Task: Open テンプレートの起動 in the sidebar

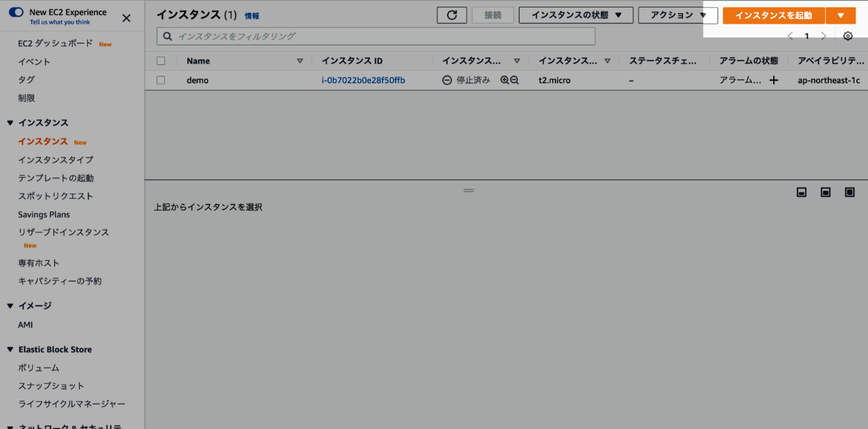Action: [x=56, y=178]
